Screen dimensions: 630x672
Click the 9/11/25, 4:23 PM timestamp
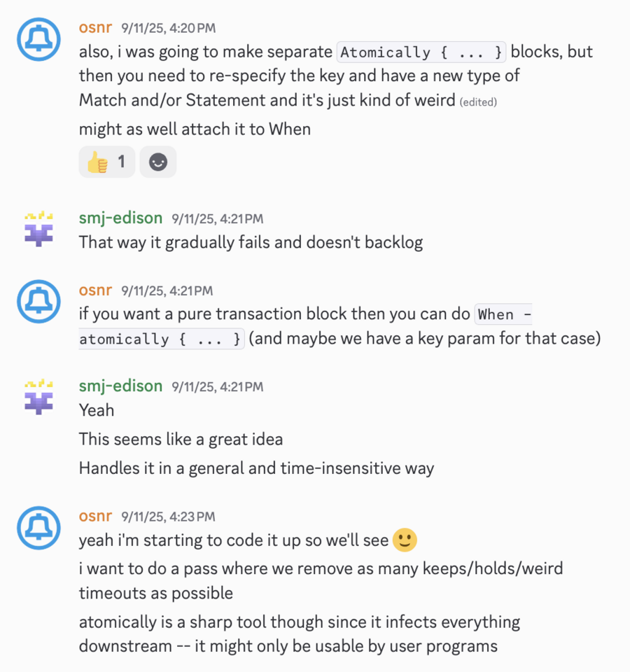[x=169, y=517]
